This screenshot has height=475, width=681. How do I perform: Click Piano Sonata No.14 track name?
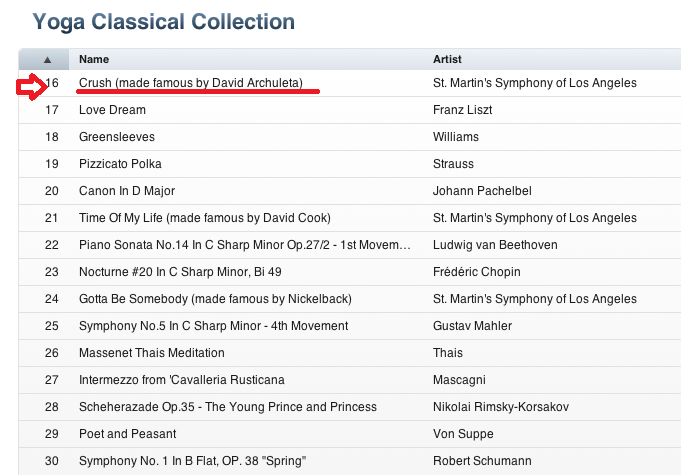coord(244,245)
